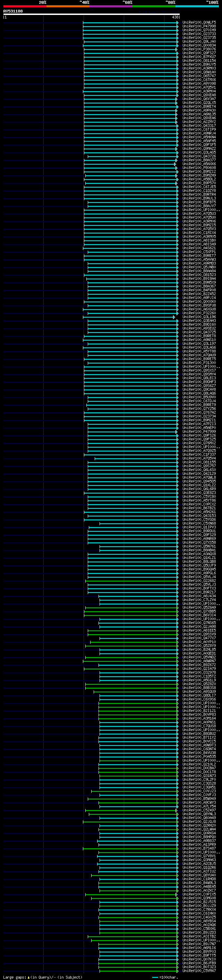Select the UniRef100_Q9FSF5 label
Viewport: 222px width, 980px height.
pyautogui.click(x=199, y=145)
